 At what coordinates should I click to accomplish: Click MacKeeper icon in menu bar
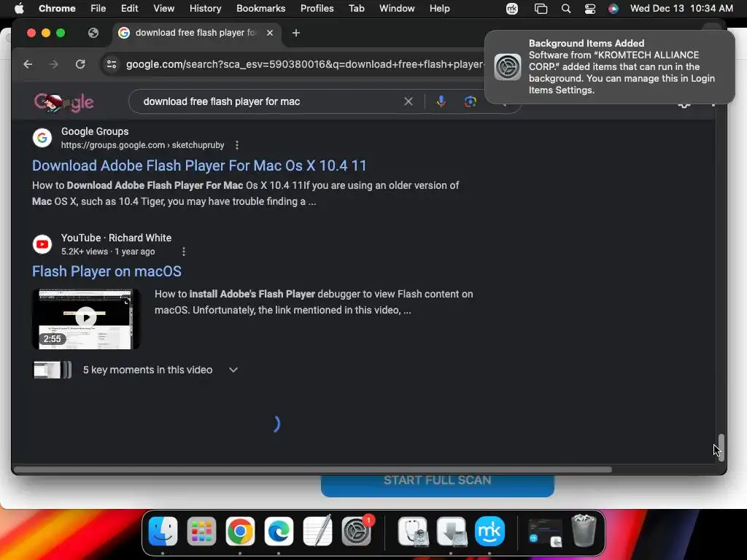[512, 9]
